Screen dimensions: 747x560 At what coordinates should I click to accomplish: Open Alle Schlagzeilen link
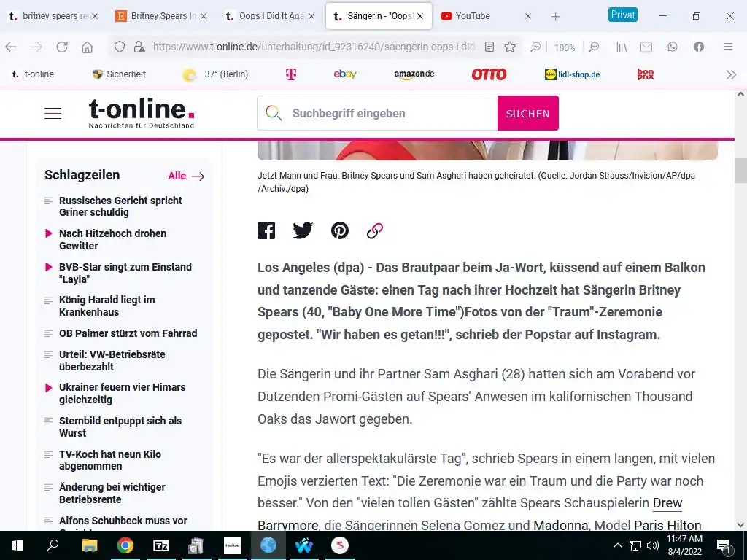(186, 176)
